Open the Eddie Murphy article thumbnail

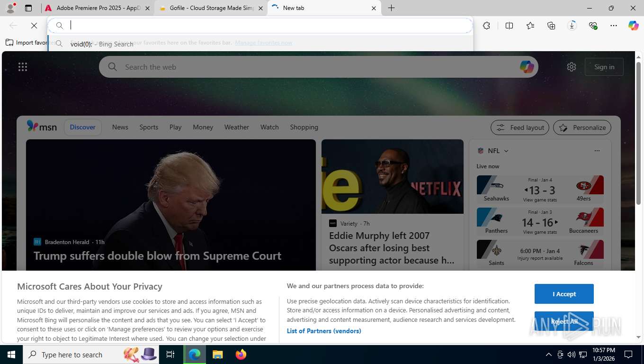[x=393, y=176]
